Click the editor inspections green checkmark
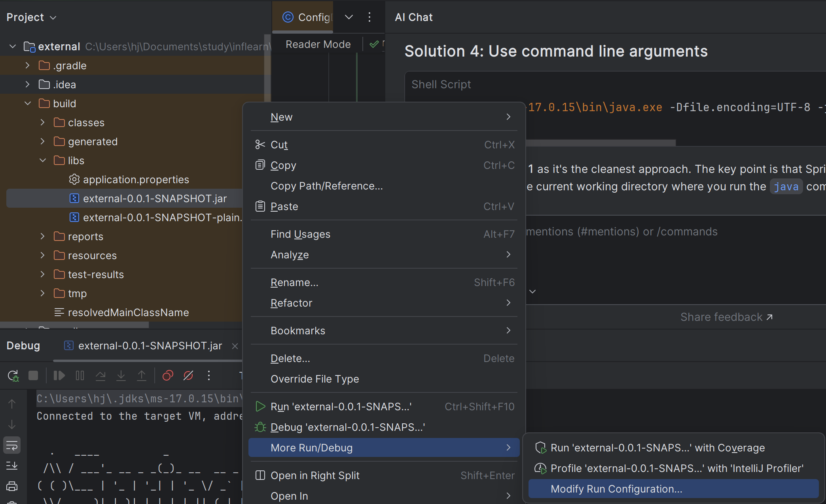 (374, 44)
